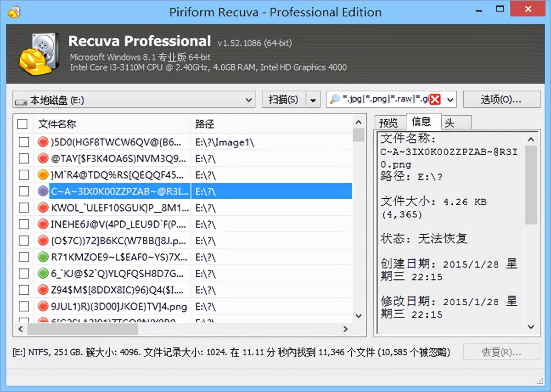Check the box for (O$7C))72]B6KC file
This screenshot has width=551, height=392.
(x=23, y=241)
